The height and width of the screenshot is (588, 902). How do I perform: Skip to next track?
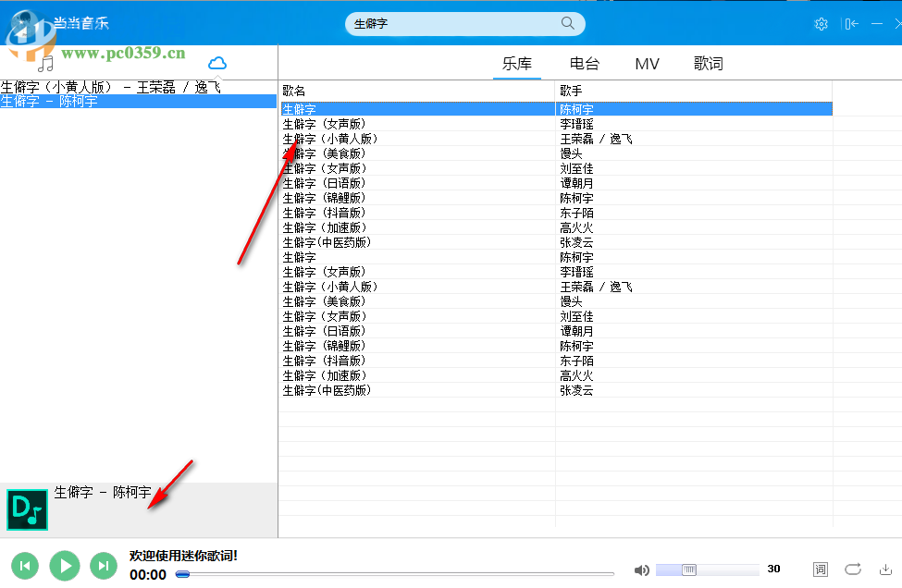pyautogui.click(x=103, y=565)
